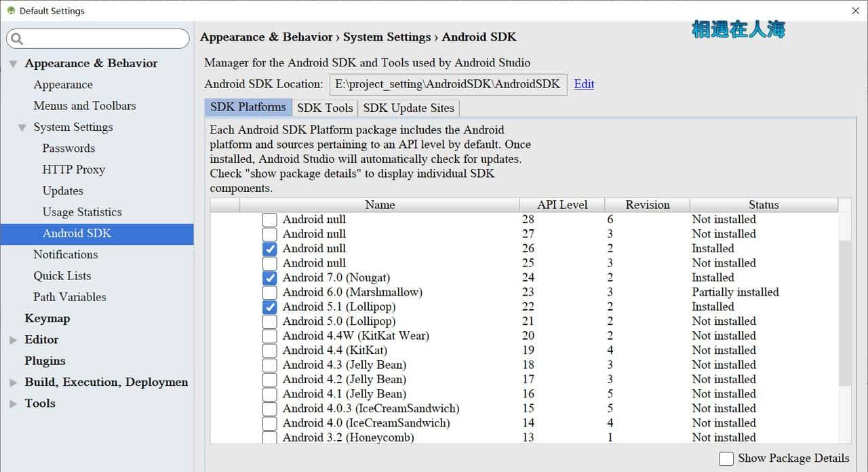This screenshot has width=868, height=472.
Task: Collapse the System Settings section
Action: [22, 127]
